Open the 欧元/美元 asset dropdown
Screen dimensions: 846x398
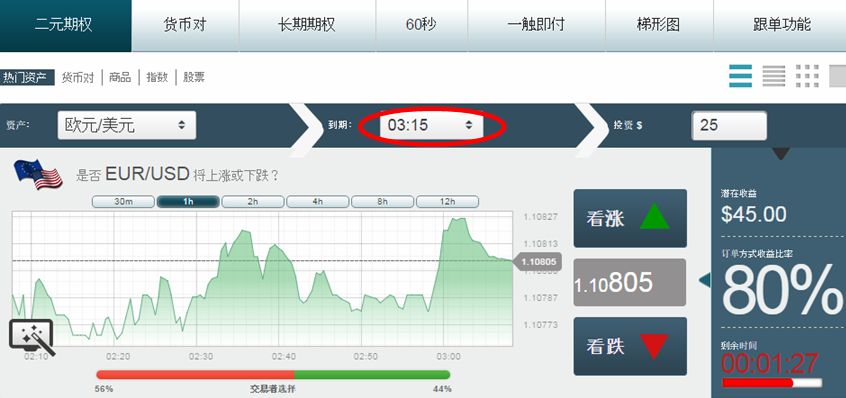[x=127, y=125]
